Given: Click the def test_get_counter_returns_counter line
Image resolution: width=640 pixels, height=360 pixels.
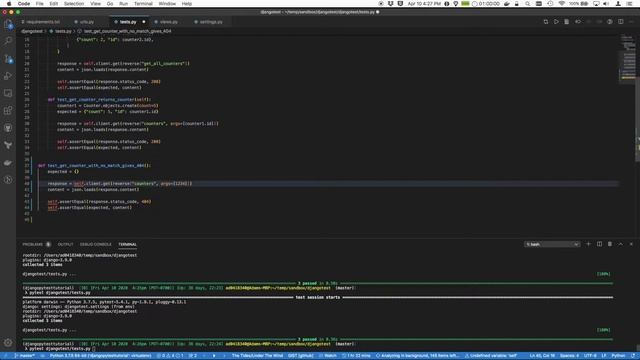Looking at the screenshot, I should pos(99,100).
